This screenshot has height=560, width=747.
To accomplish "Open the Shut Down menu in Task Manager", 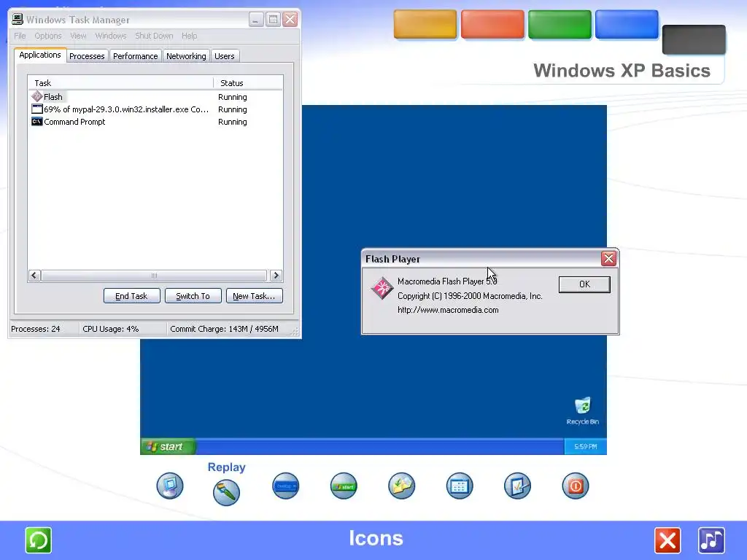I will (x=154, y=36).
